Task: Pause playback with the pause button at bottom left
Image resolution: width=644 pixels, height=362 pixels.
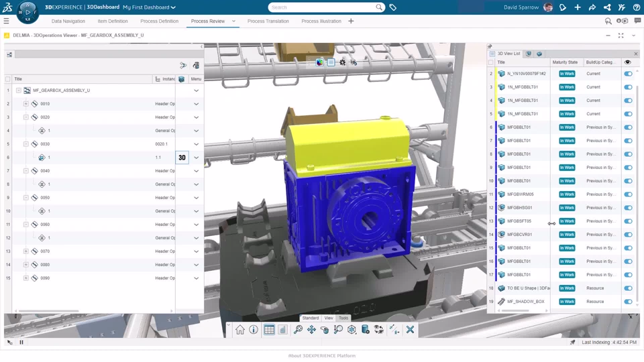Action: click(x=21, y=342)
